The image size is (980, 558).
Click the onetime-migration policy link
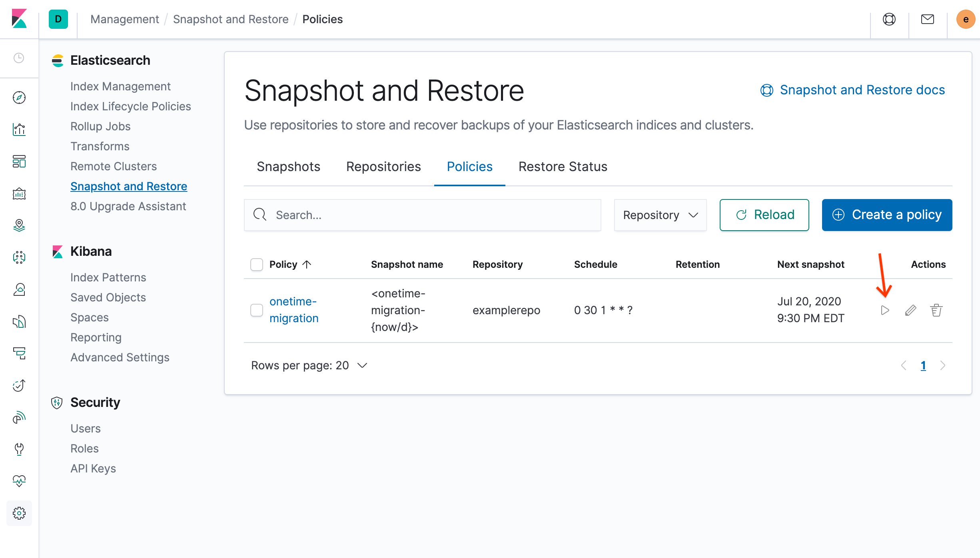[295, 310]
